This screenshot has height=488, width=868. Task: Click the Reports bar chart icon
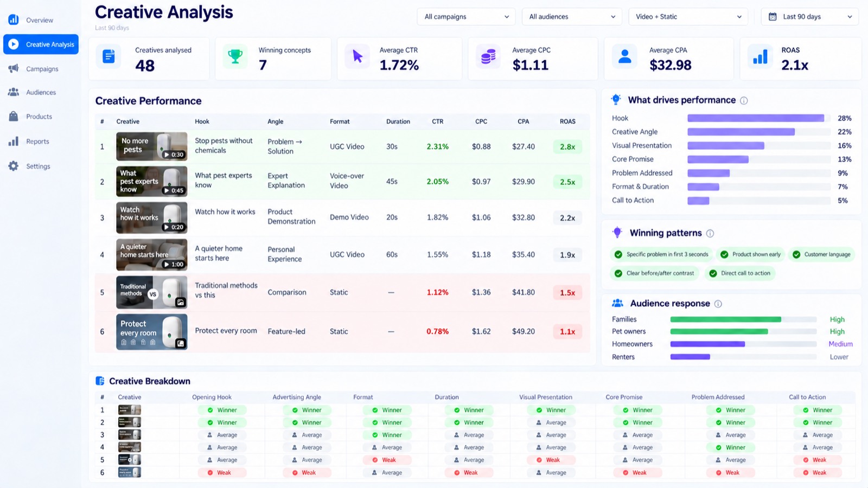coord(14,141)
